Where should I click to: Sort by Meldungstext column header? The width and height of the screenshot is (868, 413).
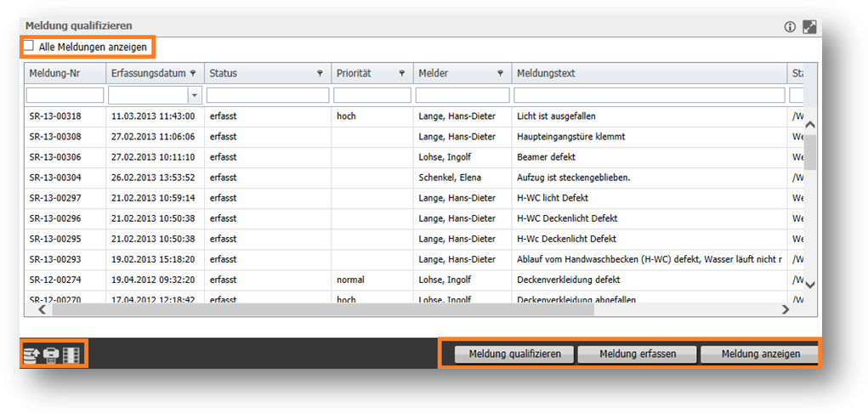(650, 73)
